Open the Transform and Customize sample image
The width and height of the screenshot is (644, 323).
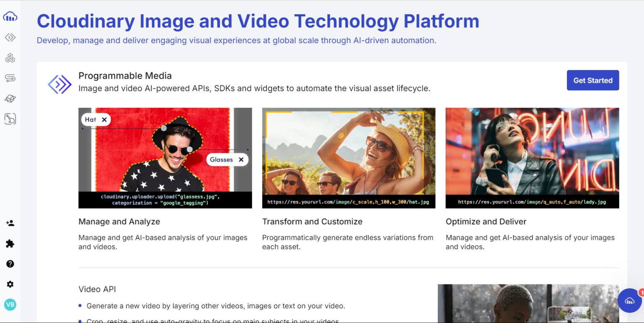point(349,158)
